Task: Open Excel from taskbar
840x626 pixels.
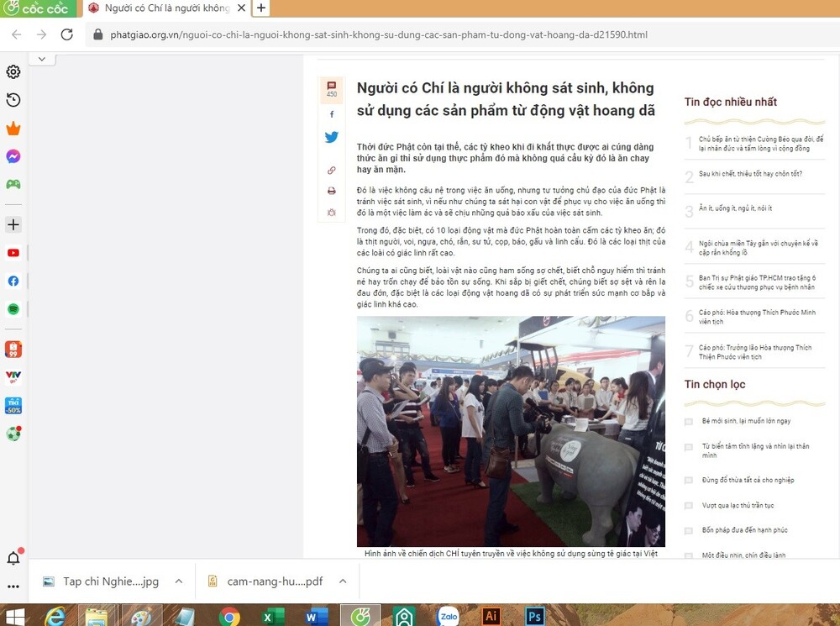Action: 273,617
